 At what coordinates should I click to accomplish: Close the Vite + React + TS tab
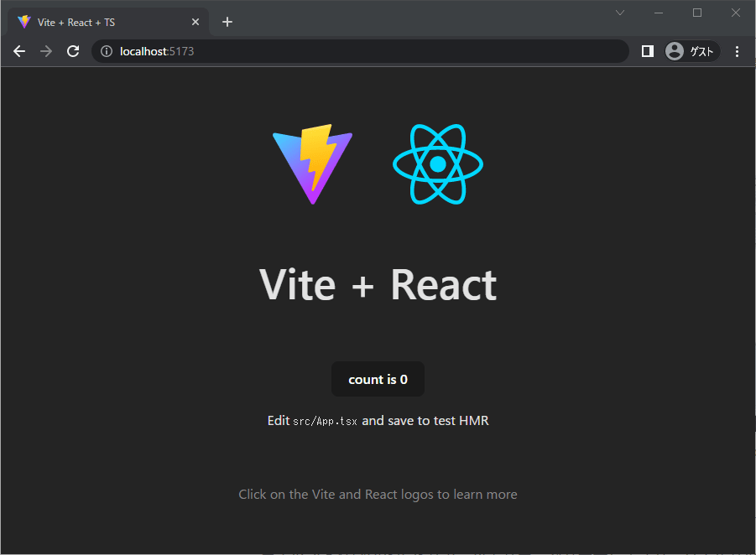(195, 21)
